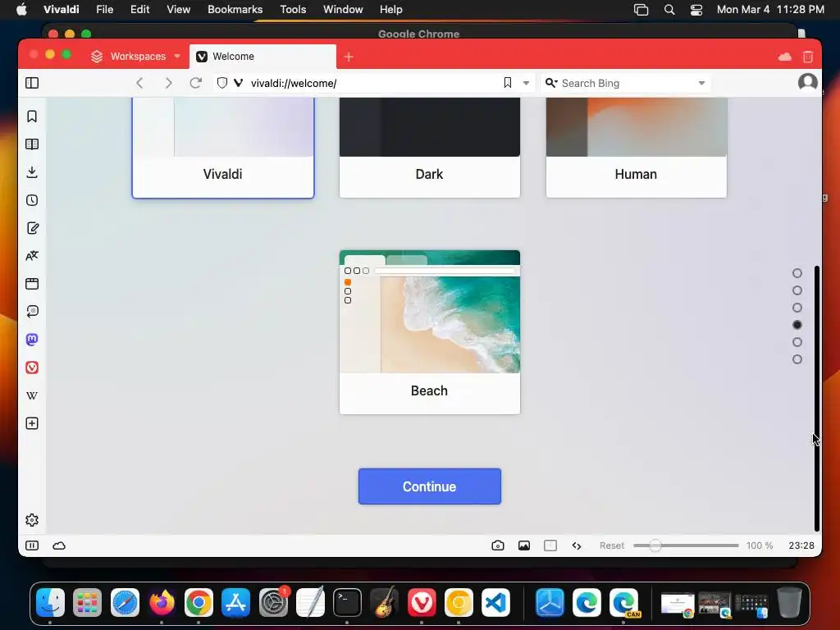Expand the Workspaces dropdown
840x630 pixels.
coord(136,57)
